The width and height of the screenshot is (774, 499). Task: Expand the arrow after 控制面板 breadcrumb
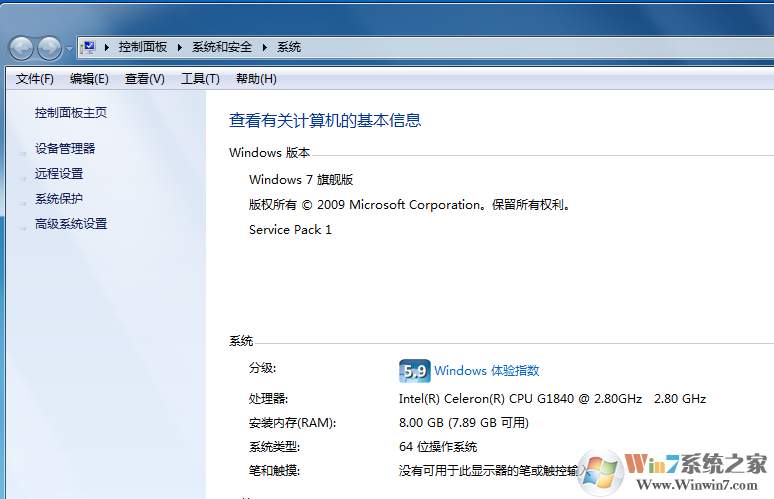point(181,47)
